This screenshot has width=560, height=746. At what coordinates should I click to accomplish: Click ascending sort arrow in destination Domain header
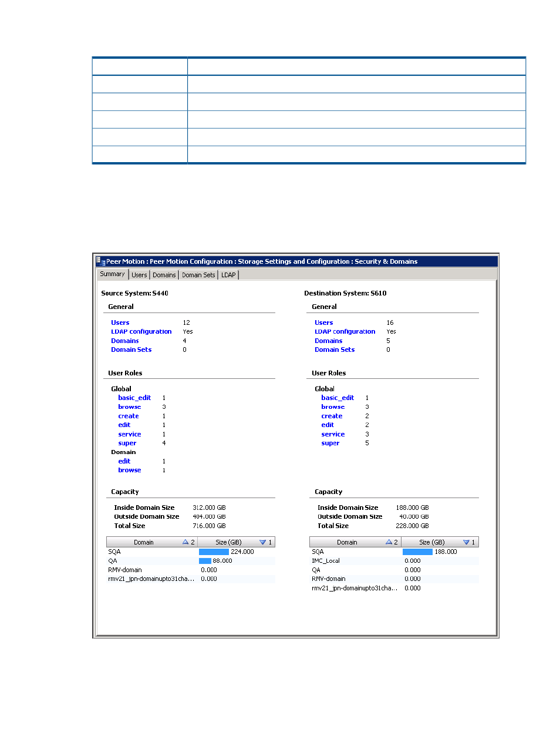tap(389, 542)
